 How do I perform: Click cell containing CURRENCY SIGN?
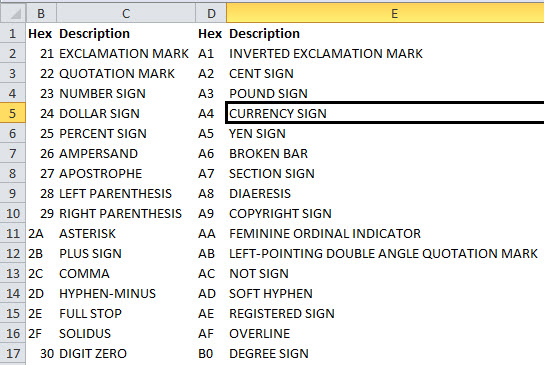pos(385,113)
